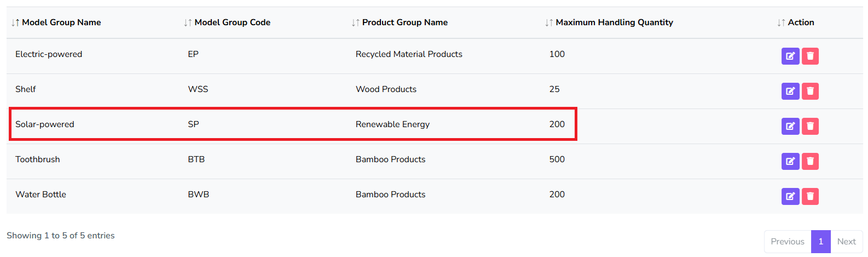Delete the Solar-powered model group
This screenshot has height=257, width=868.
[810, 126]
